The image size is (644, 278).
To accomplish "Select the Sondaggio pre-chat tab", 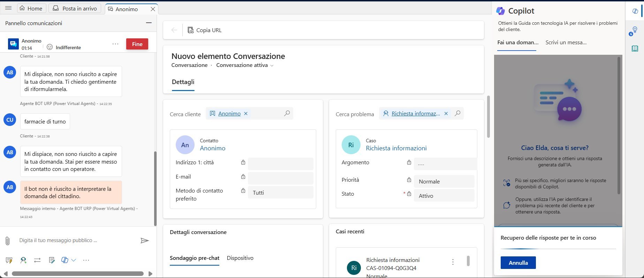I will [195, 258].
